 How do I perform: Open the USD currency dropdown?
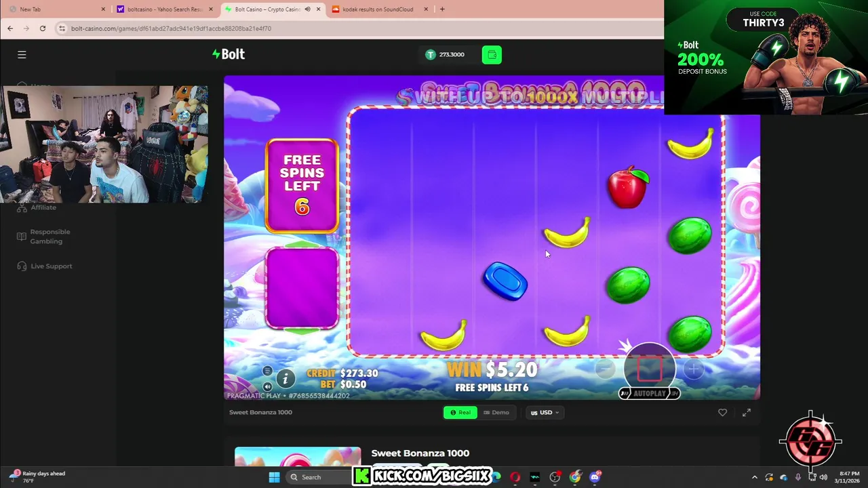click(545, 412)
